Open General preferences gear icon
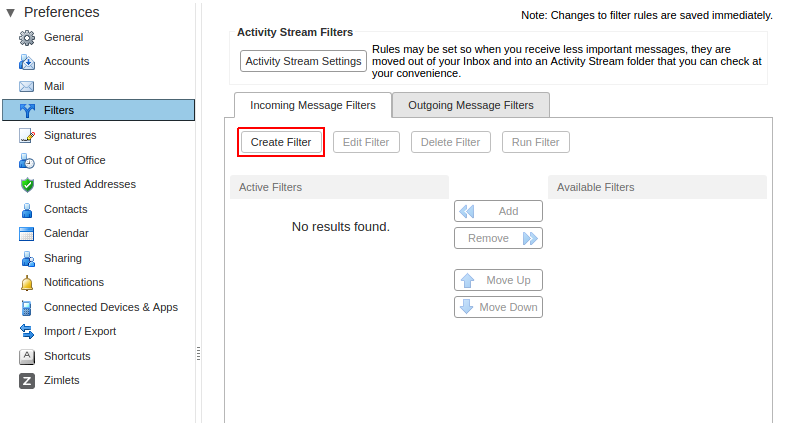791x423 pixels. (27, 37)
